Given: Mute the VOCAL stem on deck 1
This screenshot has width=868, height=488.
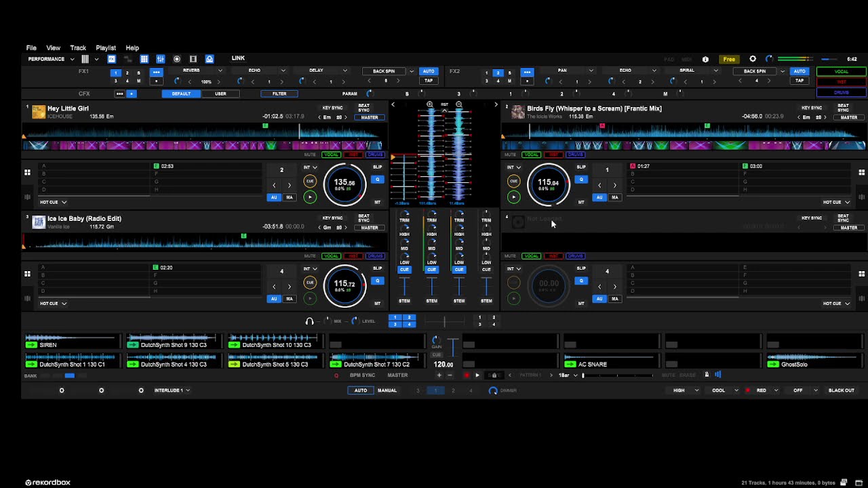Looking at the screenshot, I should [331, 155].
